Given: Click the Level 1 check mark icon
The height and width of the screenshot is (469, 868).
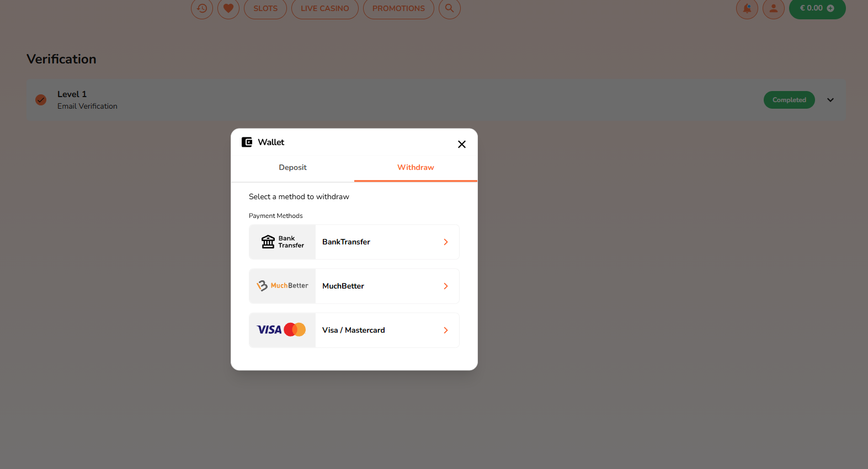Looking at the screenshot, I should click(x=41, y=100).
